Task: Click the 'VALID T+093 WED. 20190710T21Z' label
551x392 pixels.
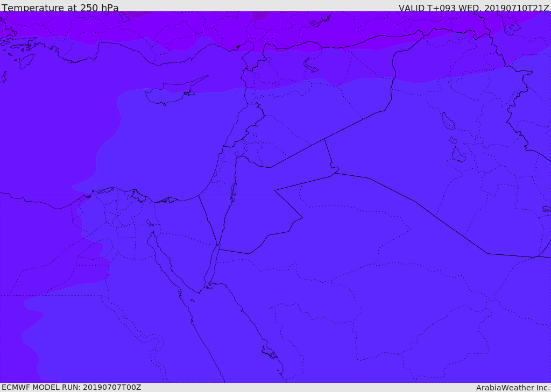Action: [474, 8]
